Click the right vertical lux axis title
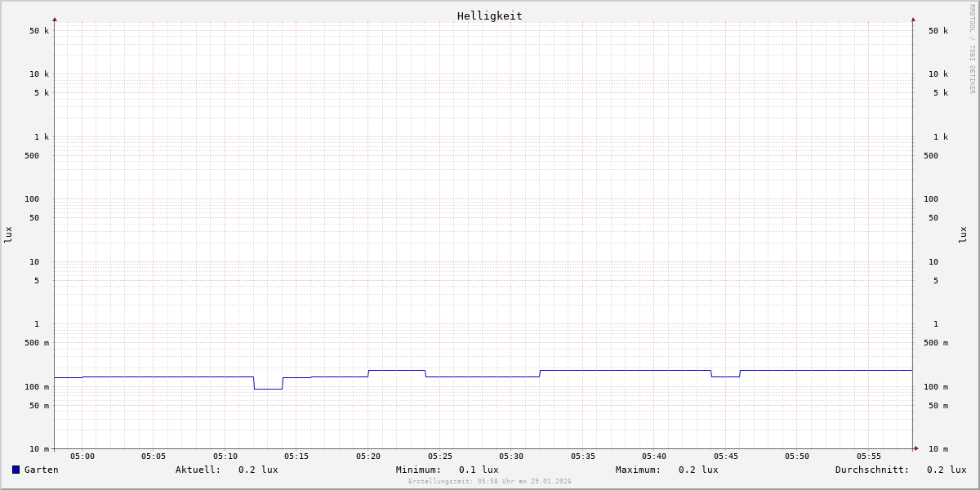Image resolution: width=980 pixels, height=490 pixels. [964, 235]
